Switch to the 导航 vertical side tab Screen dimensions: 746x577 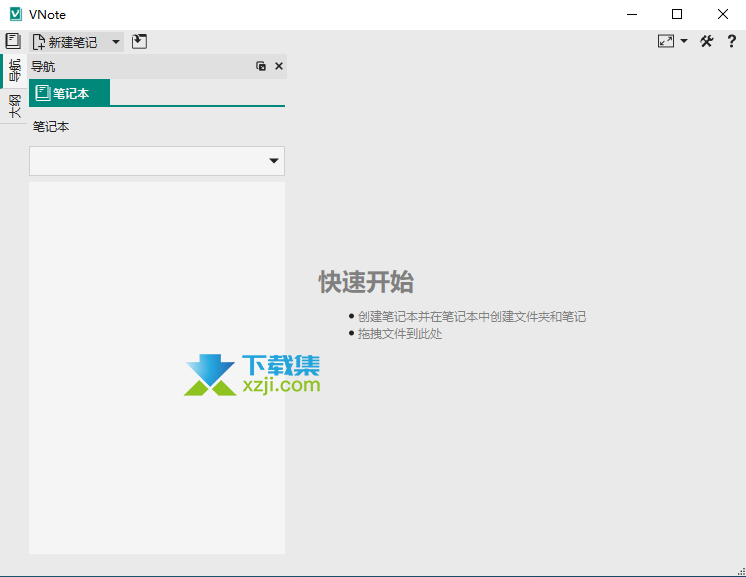[14, 70]
